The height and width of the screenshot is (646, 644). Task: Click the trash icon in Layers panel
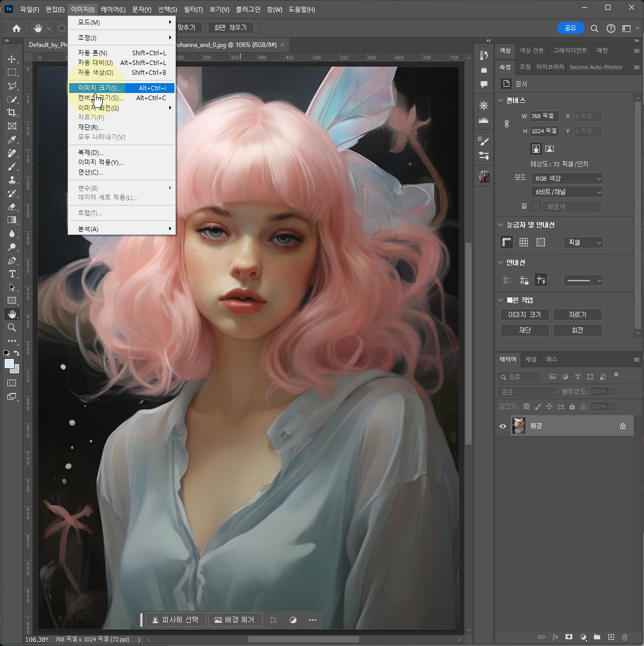(x=625, y=637)
